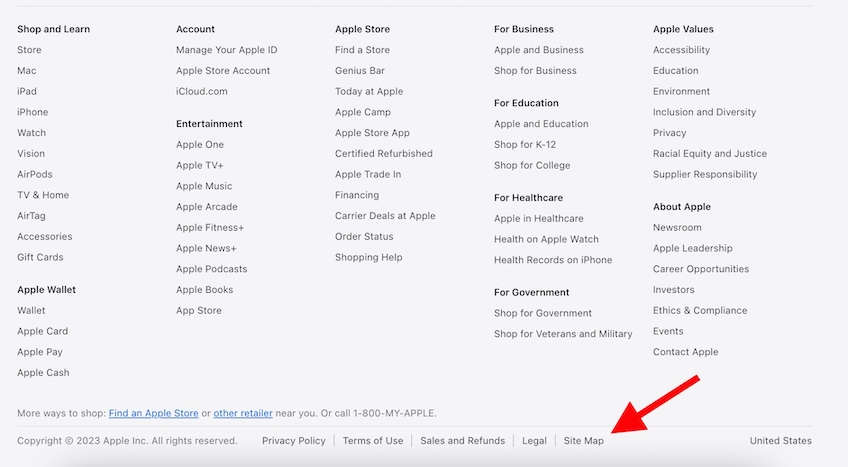Screen dimensions: 848x467
Task: Open Supplier Responsibility link
Action: (705, 174)
